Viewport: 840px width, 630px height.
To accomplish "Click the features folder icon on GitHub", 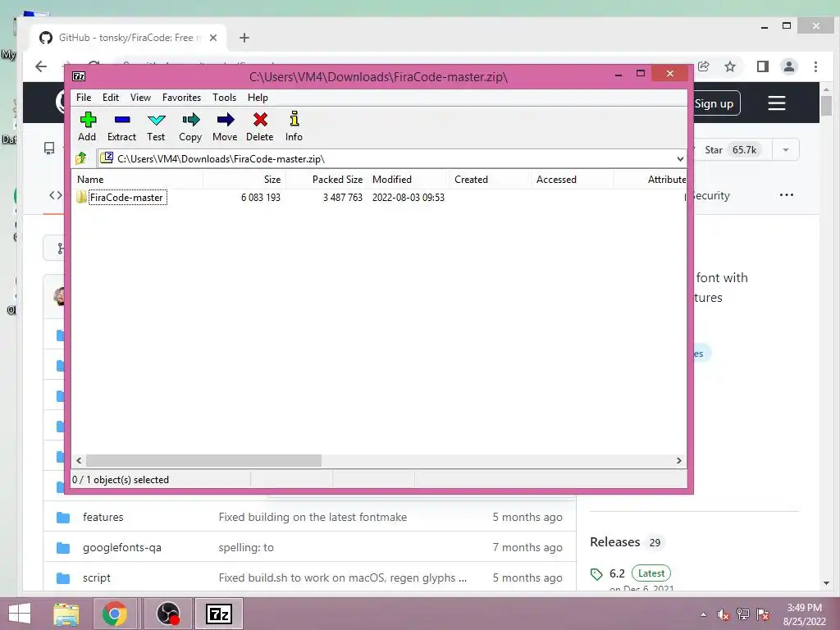I will pyautogui.click(x=63, y=518).
